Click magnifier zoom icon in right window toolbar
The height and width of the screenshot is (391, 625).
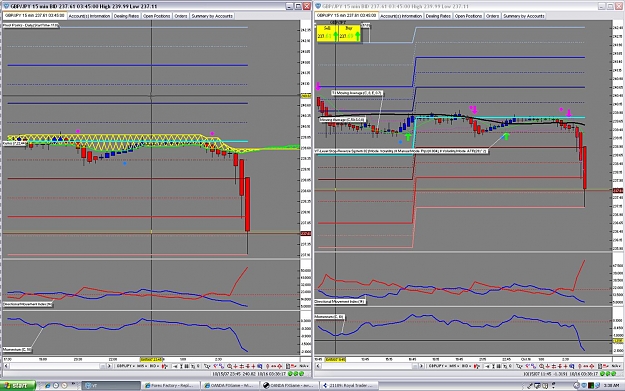click(542, 366)
